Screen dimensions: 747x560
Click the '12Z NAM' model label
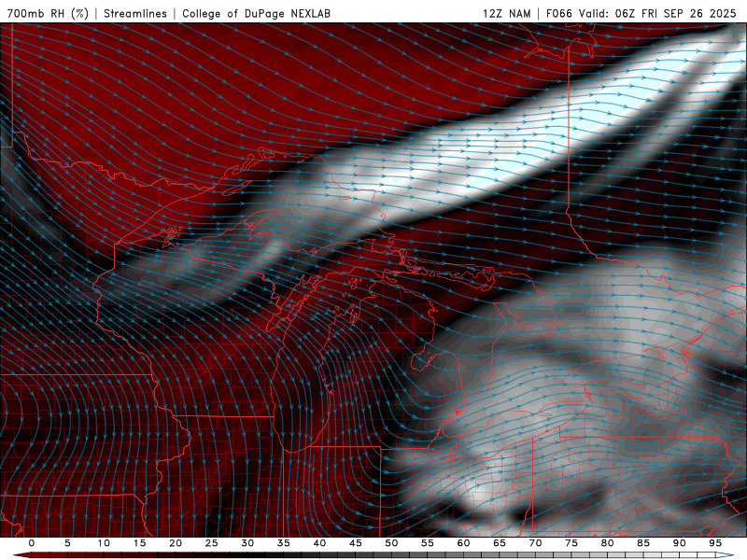[506, 13]
